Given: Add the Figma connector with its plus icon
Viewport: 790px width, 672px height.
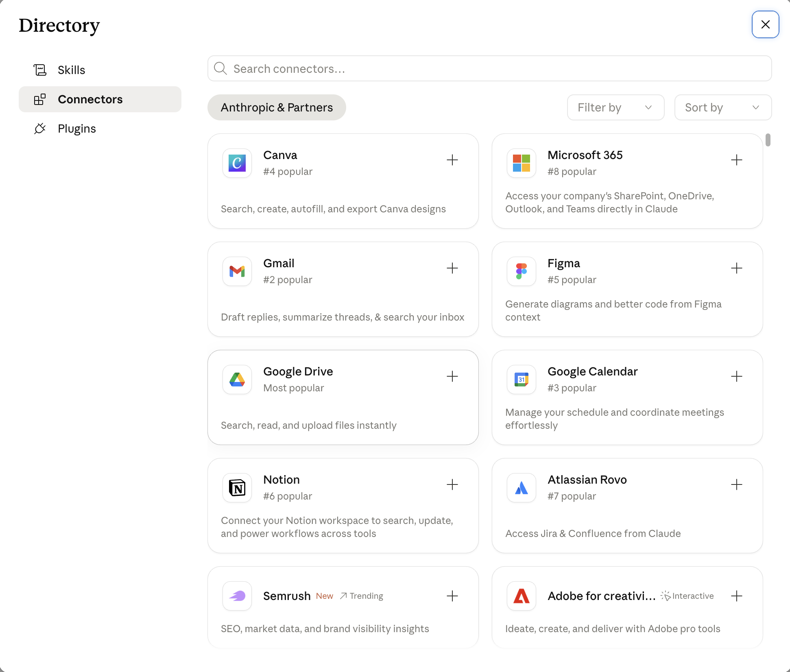Looking at the screenshot, I should [x=736, y=268].
